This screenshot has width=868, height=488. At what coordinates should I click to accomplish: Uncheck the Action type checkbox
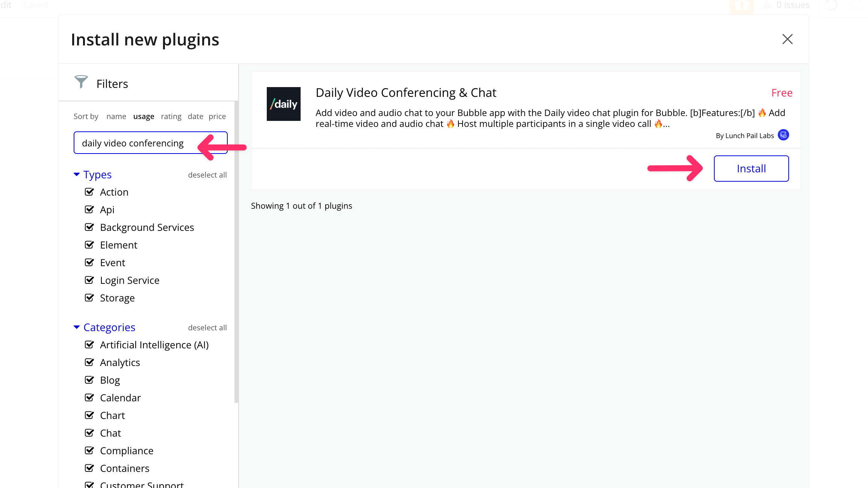pyautogui.click(x=89, y=192)
